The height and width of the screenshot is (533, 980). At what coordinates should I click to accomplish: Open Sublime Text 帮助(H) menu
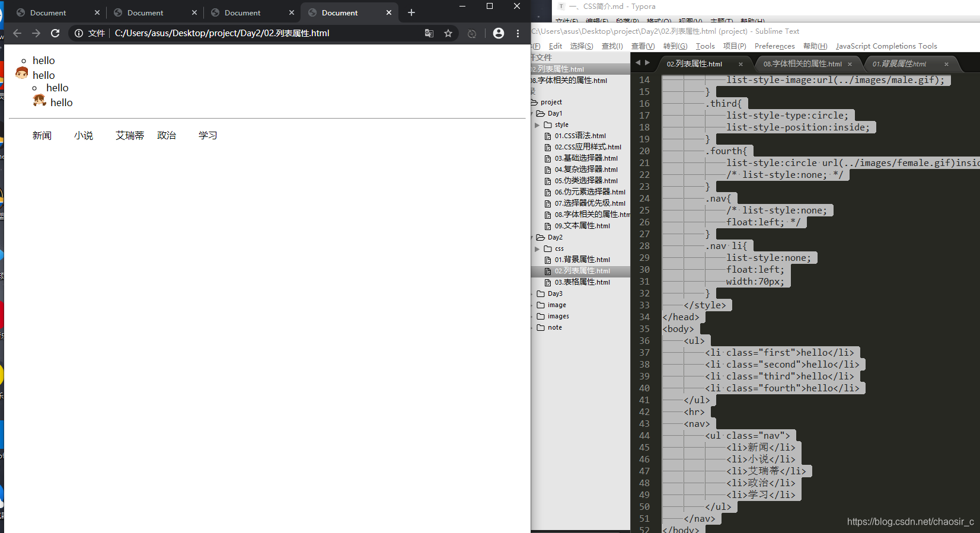coord(815,46)
